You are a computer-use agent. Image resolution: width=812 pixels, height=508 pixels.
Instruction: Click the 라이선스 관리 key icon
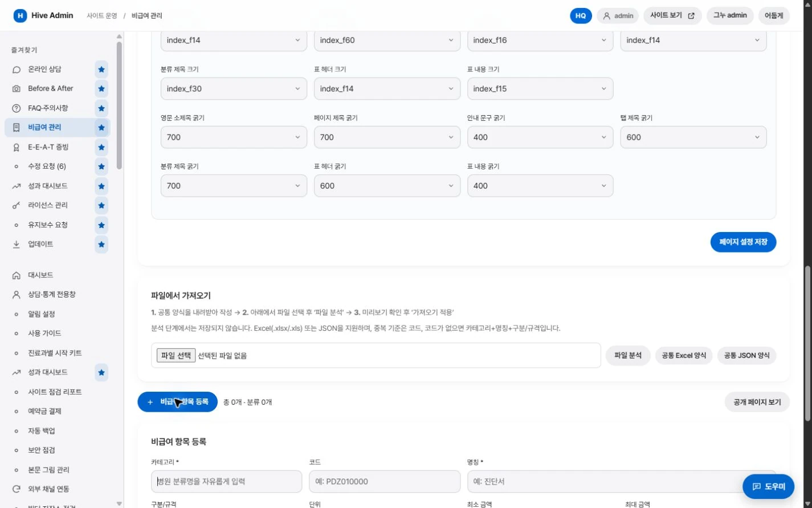(x=17, y=205)
